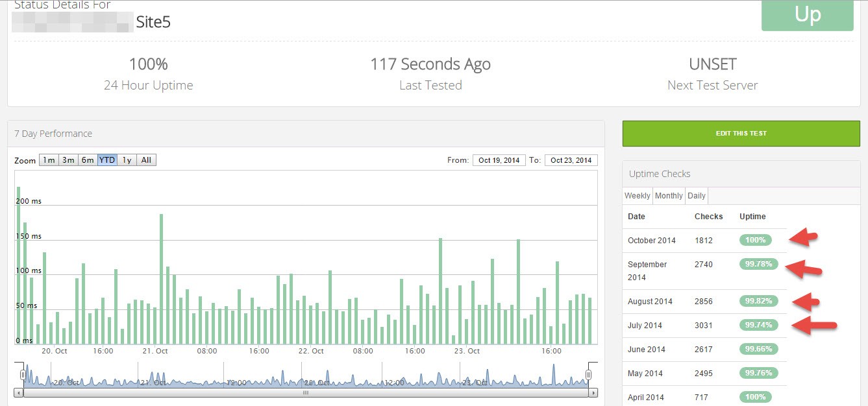The width and height of the screenshot is (868, 406).
Task: Click the 99.76% uptime badge
Action: click(x=759, y=373)
